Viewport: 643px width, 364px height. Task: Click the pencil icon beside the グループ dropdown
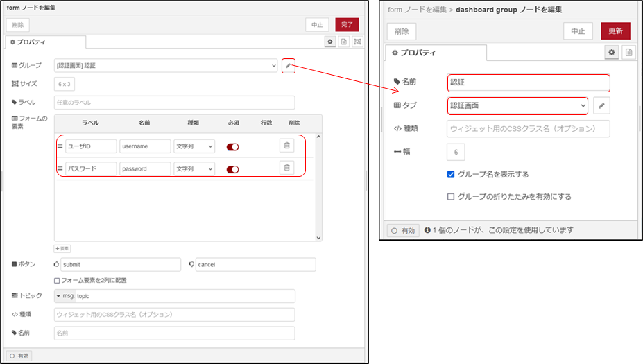(x=289, y=65)
